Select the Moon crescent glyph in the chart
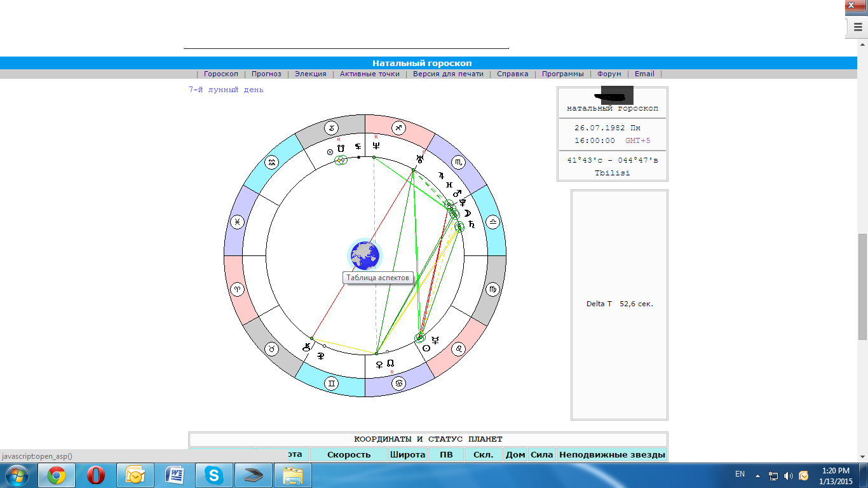868x488 pixels. (x=466, y=213)
